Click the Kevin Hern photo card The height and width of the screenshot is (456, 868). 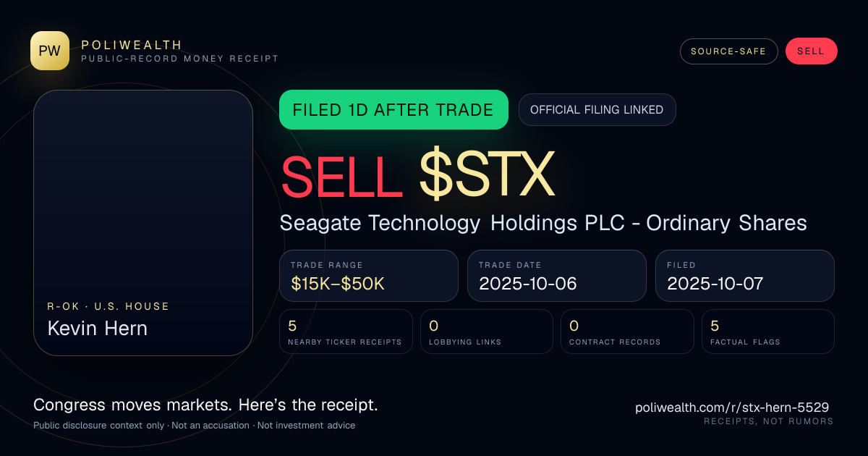click(x=143, y=223)
